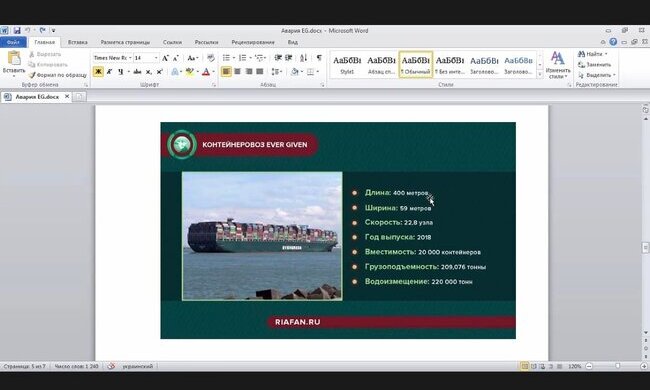Viewport: 650px width, 390px height.
Task: Open the font name dropdown
Action: (112, 58)
